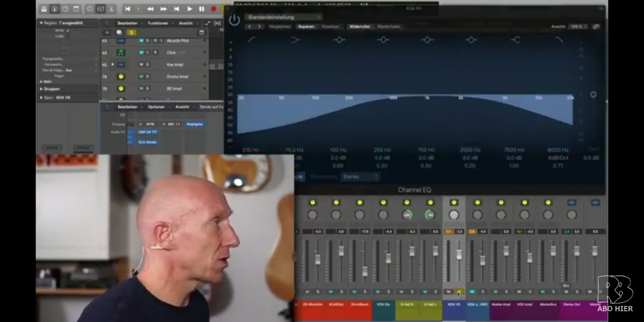Click the KOA VS volume fader
The width and height of the screenshot is (644, 322).
tap(459, 255)
